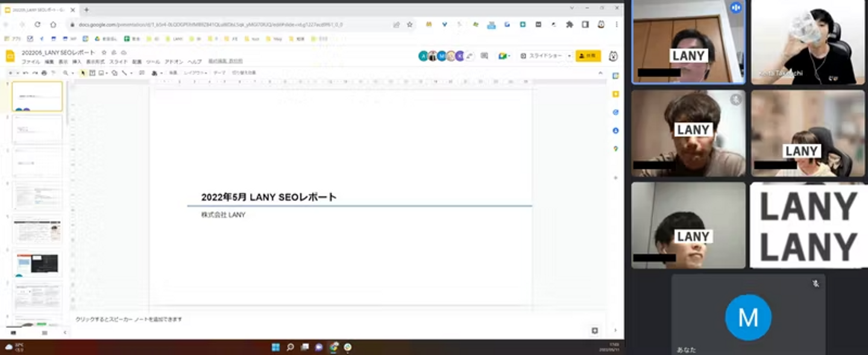Collapse the slide filmstrip panel
Screen dimensions: 868x355
coord(65,332)
